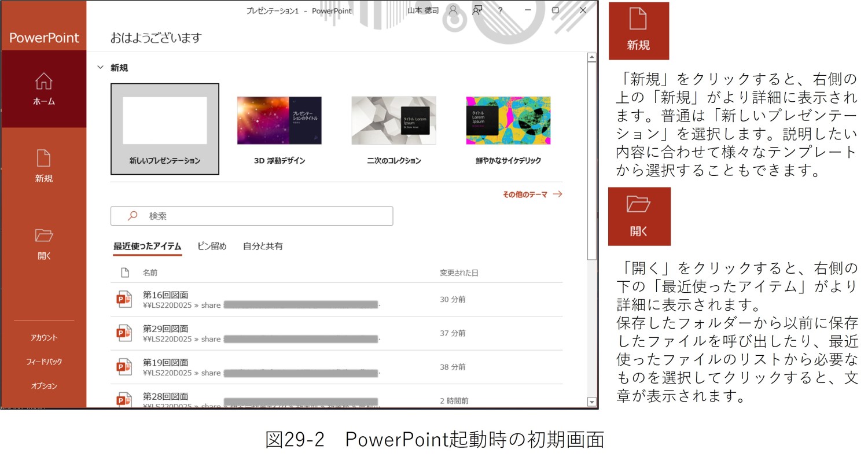Image resolution: width=868 pixels, height=464 pixels.
Task: Click the search magnifier icon
Action: (x=133, y=216)
